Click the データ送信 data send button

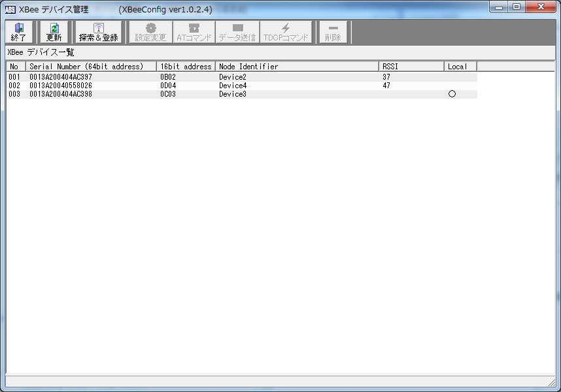pos(237,32)
